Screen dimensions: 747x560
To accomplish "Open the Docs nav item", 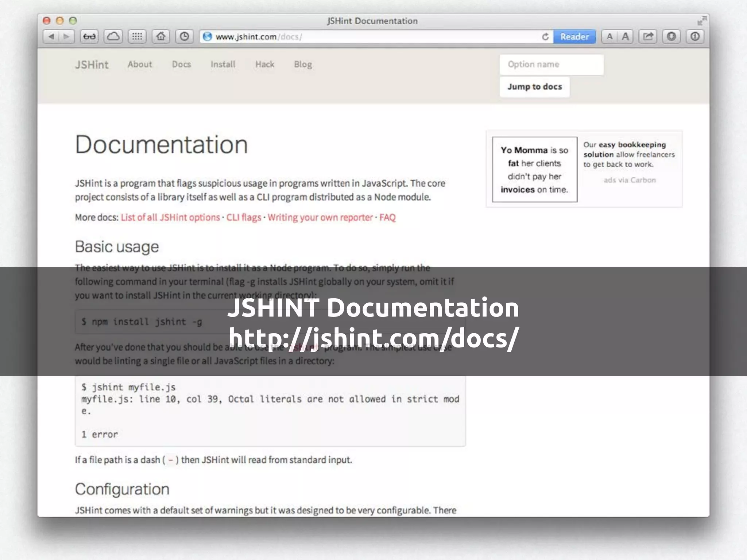I will tap(181, 64).
